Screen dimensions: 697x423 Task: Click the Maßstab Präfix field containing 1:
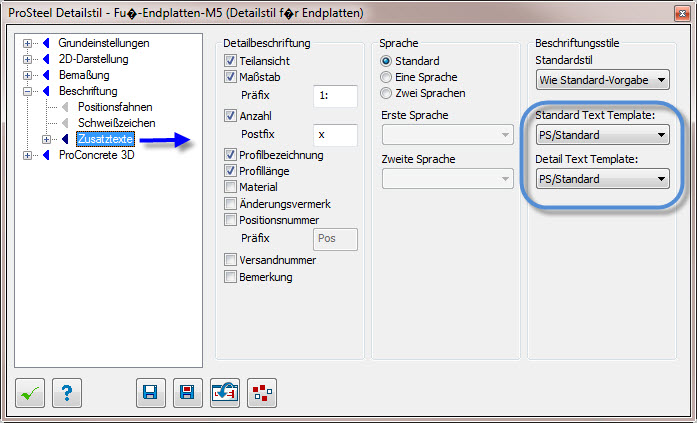click(x=335, y=96)
